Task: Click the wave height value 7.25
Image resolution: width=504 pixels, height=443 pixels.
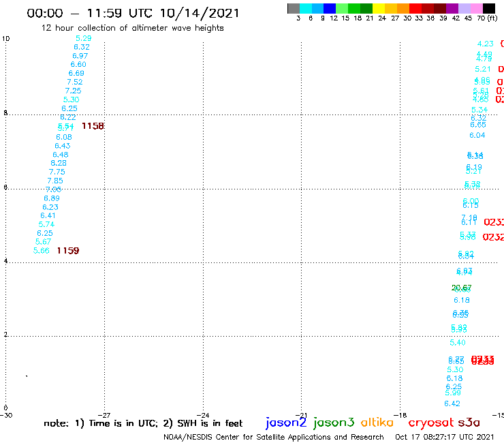Action: coord(74,91)
